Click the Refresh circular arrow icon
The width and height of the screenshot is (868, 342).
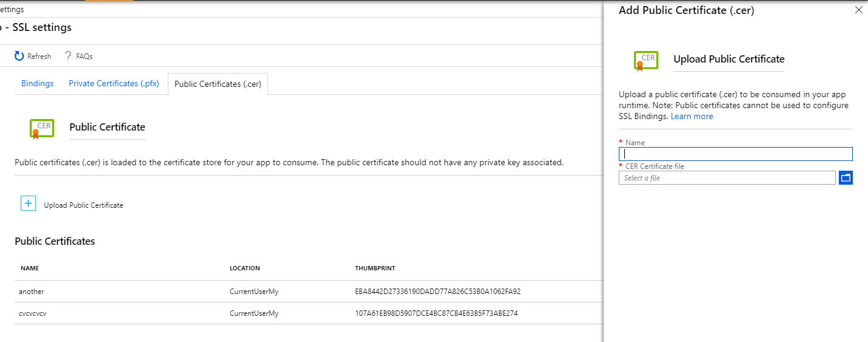19,56
